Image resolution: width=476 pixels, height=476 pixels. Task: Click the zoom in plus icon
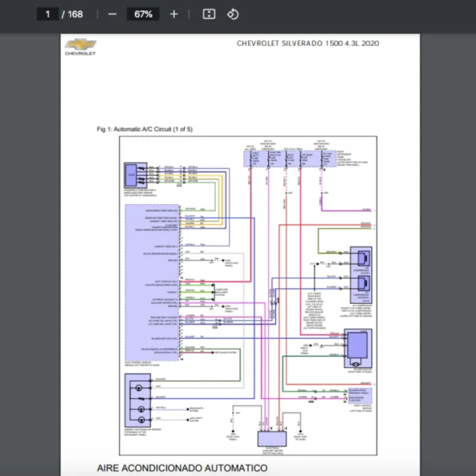click(x=174, y=14)
